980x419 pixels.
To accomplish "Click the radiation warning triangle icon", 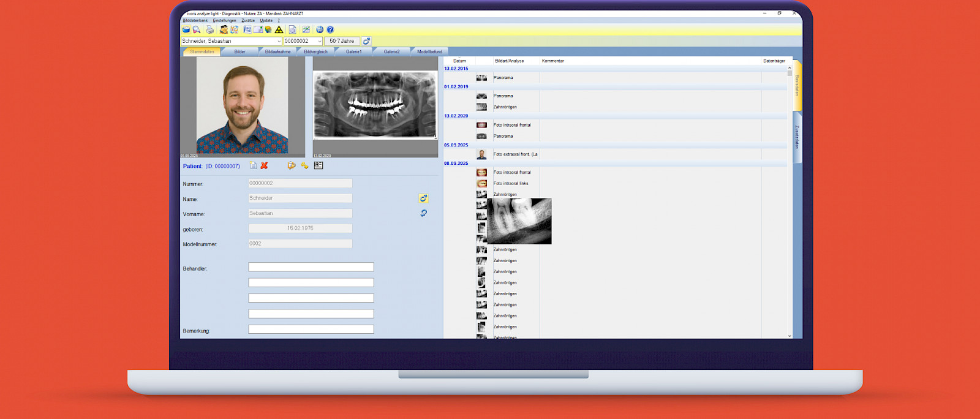I will tap(279, 29).
